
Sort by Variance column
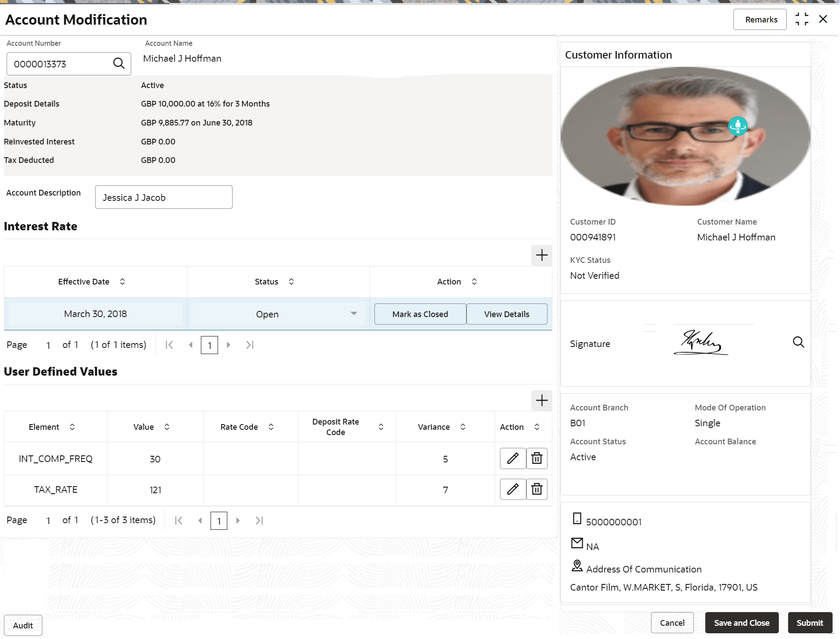click(x=463, y=427)
